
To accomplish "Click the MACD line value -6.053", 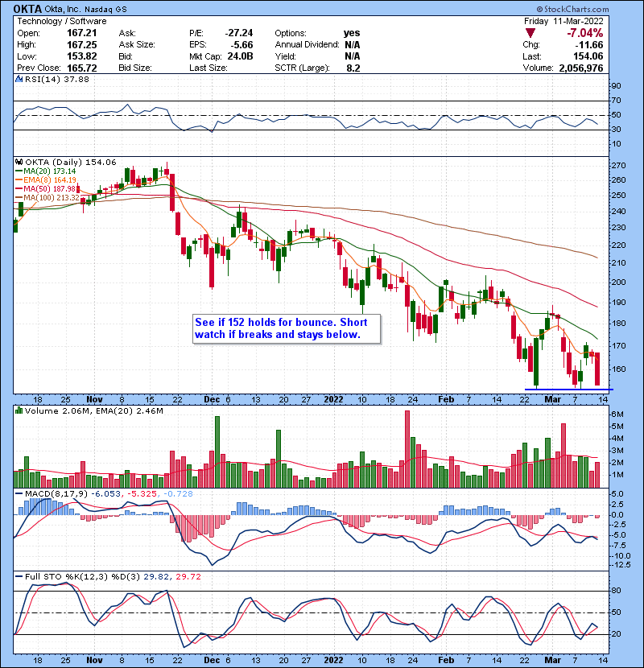I will tap(106, 494).
